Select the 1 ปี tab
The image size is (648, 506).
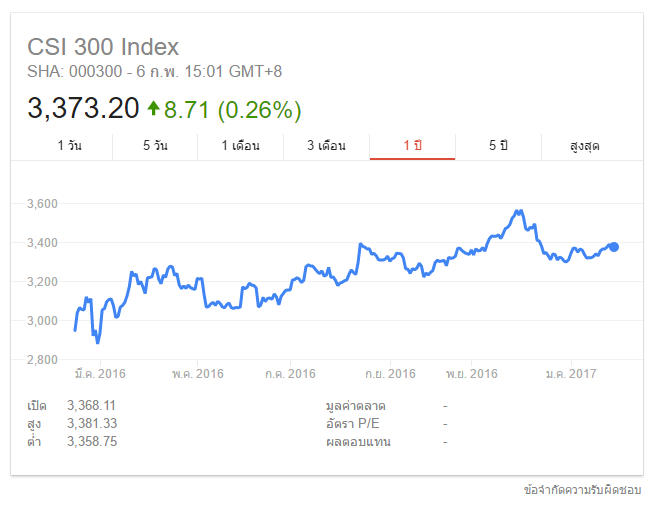click(412, 146)
